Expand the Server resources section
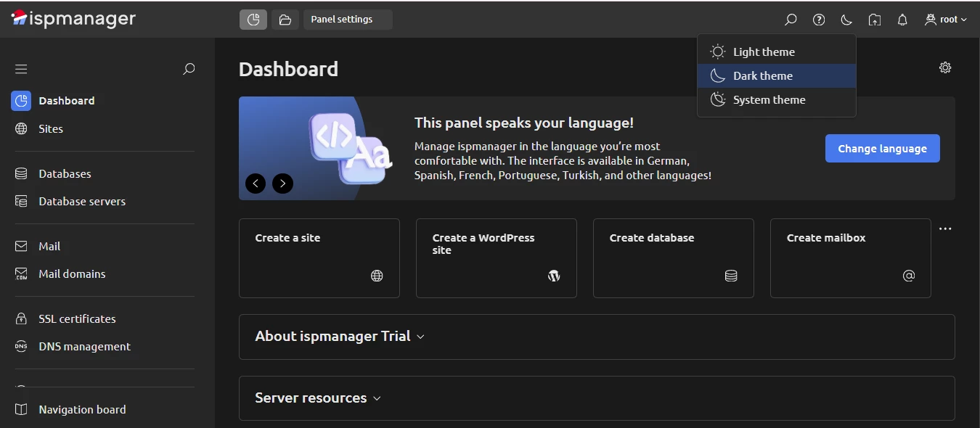This screenshot has height=428, width=980. pos(316,398)
